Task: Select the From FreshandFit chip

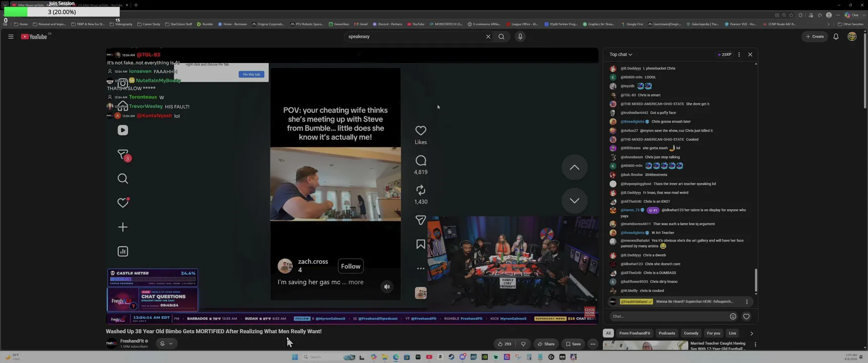Action: [x=634, y=333]
